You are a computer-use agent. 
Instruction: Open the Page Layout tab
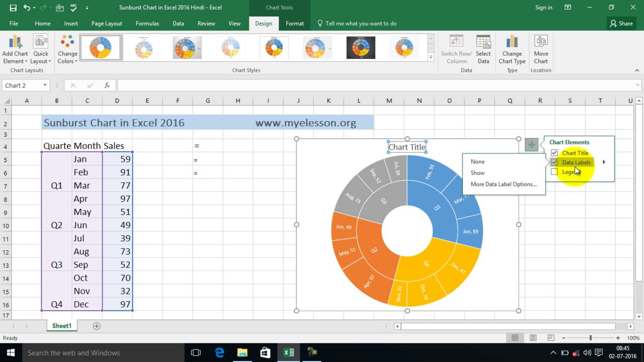point(107,24)
